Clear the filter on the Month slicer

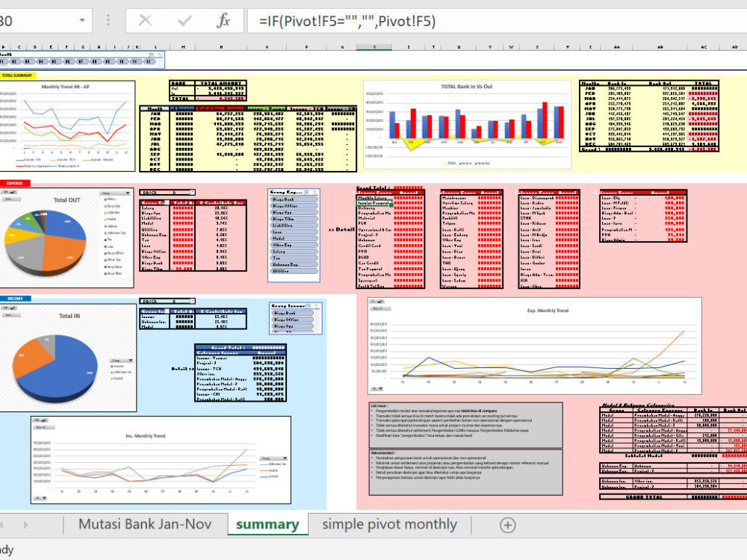pyautogui.click(x=160, y=55)
